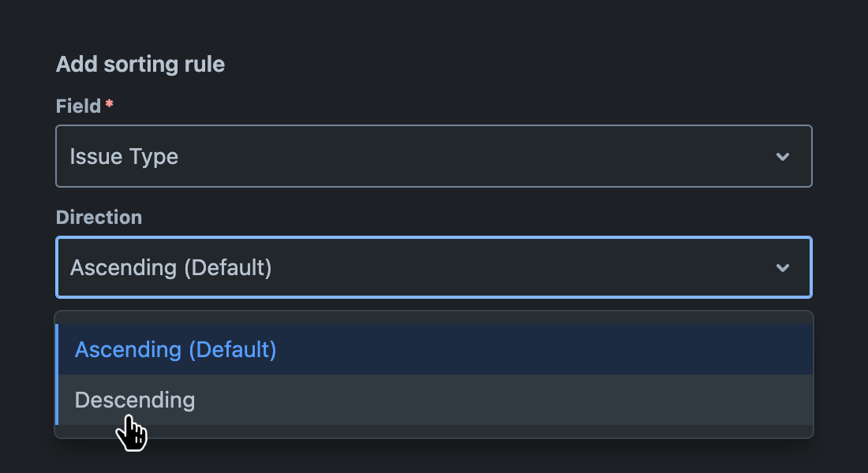Click the Ascending (Default) text in Direction box

170,267
